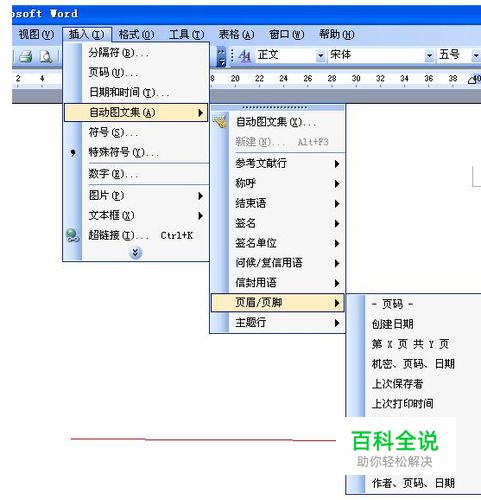The image size is (481, 500).
Task: Open the 正文 style dropdown
Action: pos(320,56)
